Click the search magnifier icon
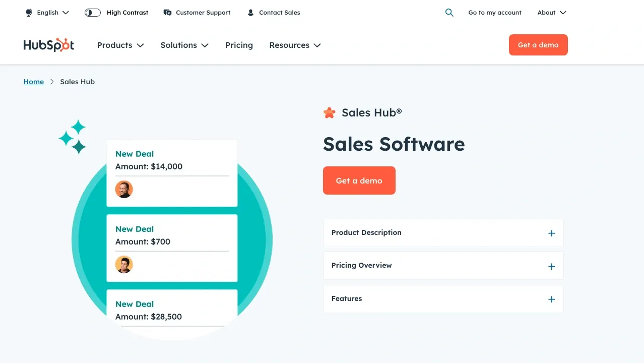 point(449,13)
